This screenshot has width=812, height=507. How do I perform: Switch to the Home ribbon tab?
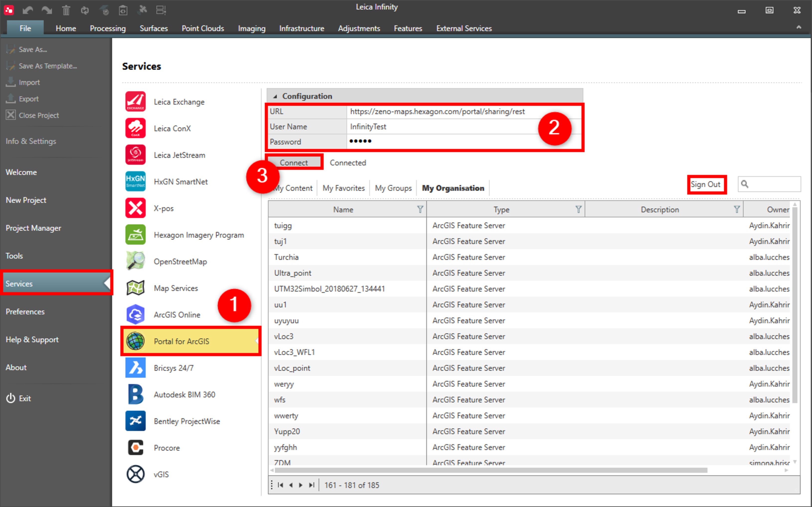(66, 28)
